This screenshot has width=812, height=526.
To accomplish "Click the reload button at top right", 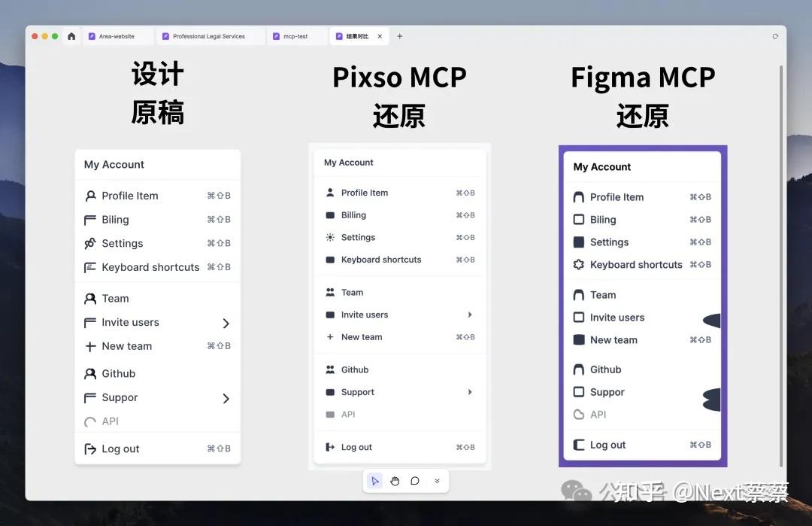I will [776, 35].
